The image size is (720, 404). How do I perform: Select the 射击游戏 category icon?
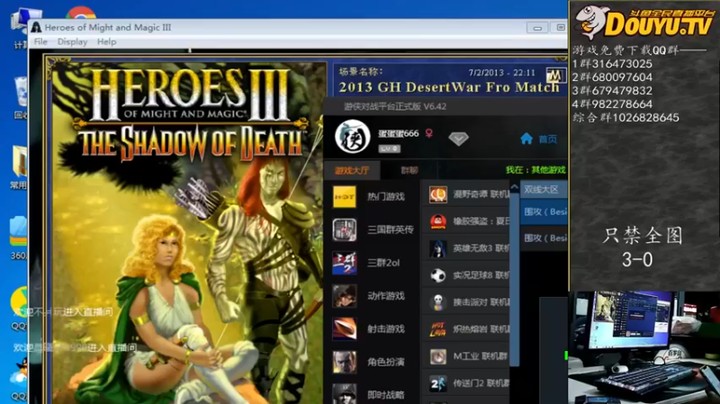click(x=344, y=329)
